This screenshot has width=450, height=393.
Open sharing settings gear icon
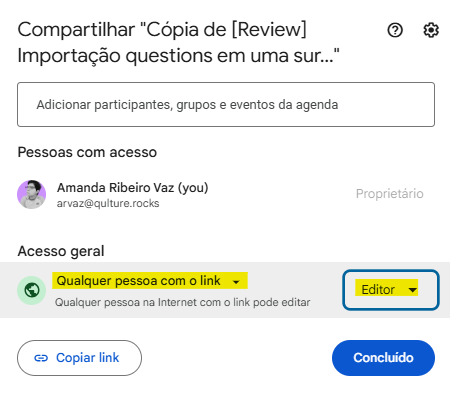(x=431, y=30)
